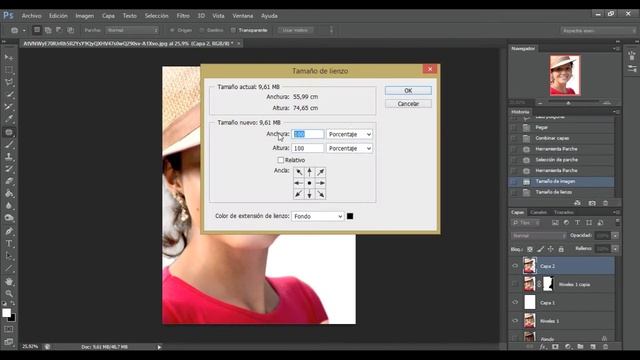The height and width of the screenshot is (360, 640).
Task: Open Anchura unit Porcentaje dropdown
Action: pyautogui.click(x=349, y=134)
